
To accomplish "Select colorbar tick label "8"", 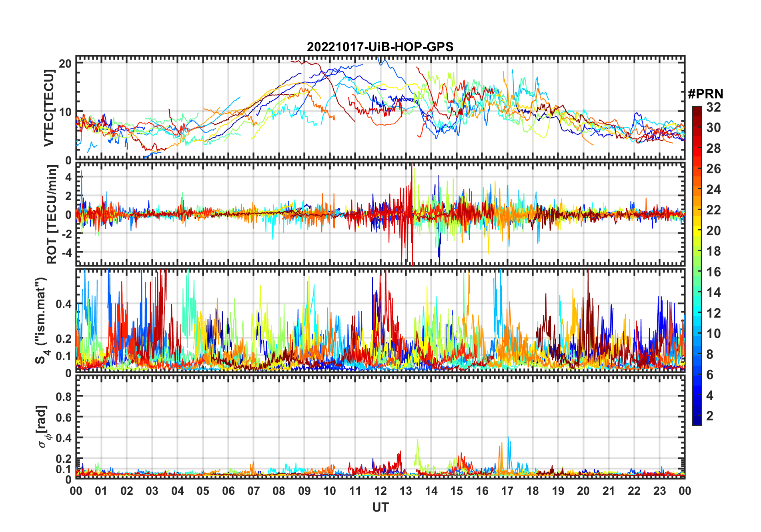I will coord(710,354).
